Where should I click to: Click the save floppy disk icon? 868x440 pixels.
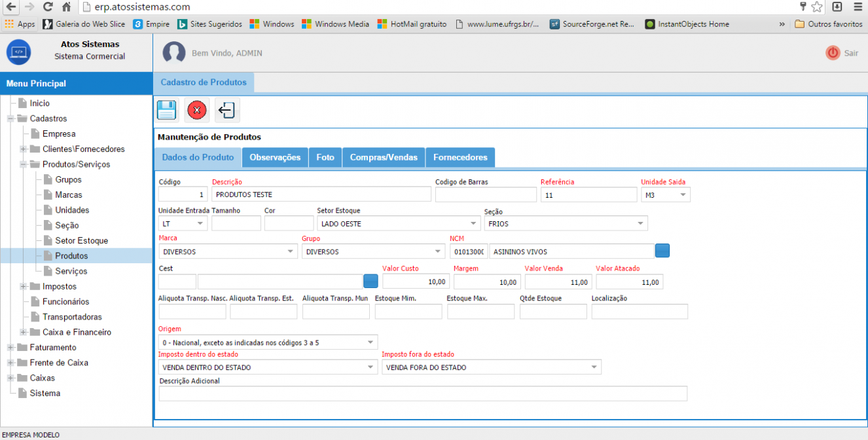(x=167, y=110)
